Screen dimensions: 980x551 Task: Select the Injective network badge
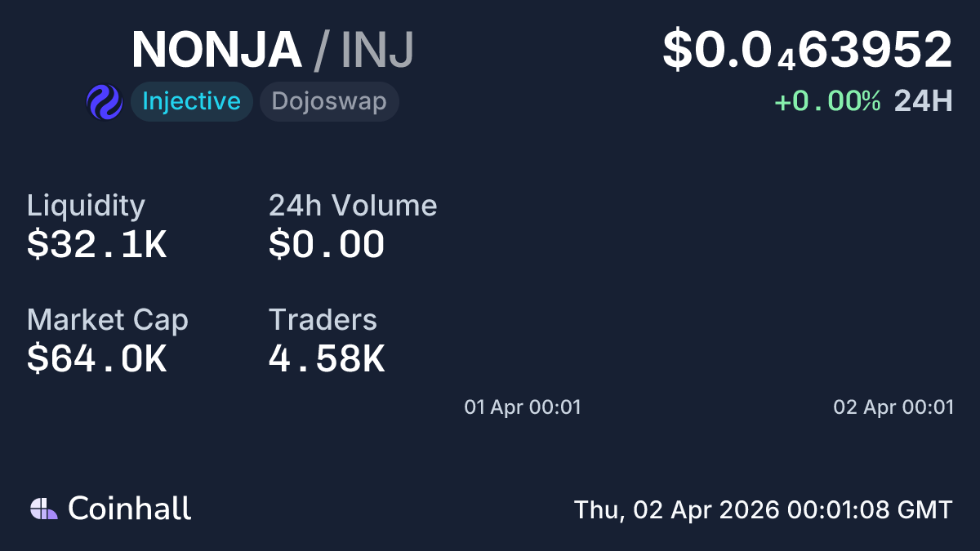pyautogui.click(x=191, y=102)
